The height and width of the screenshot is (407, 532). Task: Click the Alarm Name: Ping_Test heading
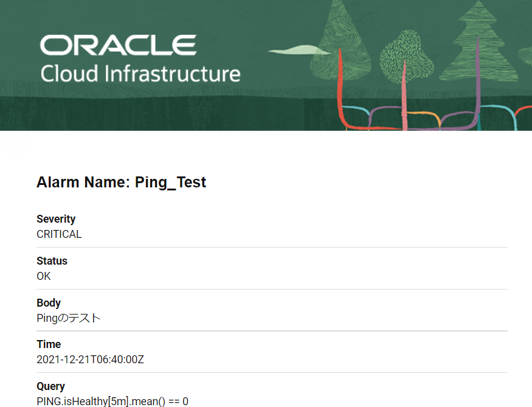(x=121, y=182)
